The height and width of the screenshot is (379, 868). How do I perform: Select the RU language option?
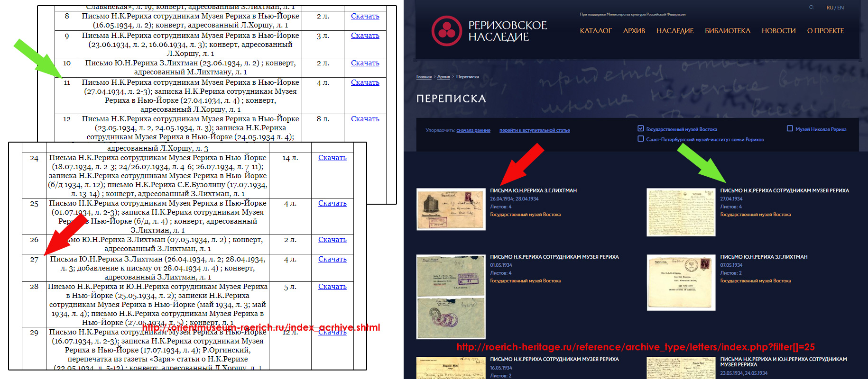click(830, 8)
